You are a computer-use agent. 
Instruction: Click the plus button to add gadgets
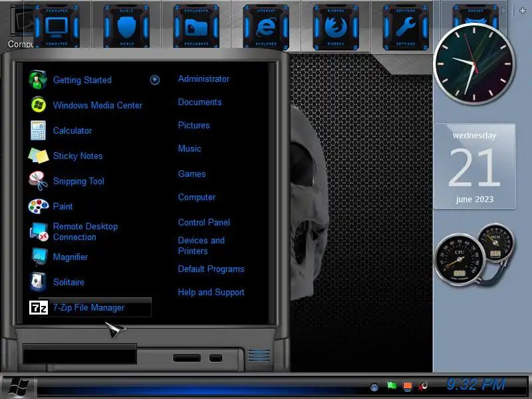(523, 11)
